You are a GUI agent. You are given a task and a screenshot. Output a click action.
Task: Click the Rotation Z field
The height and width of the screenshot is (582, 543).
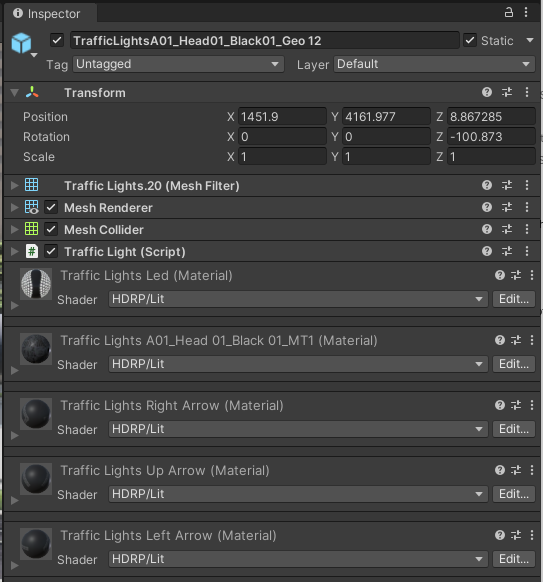(x=491, y=137)
